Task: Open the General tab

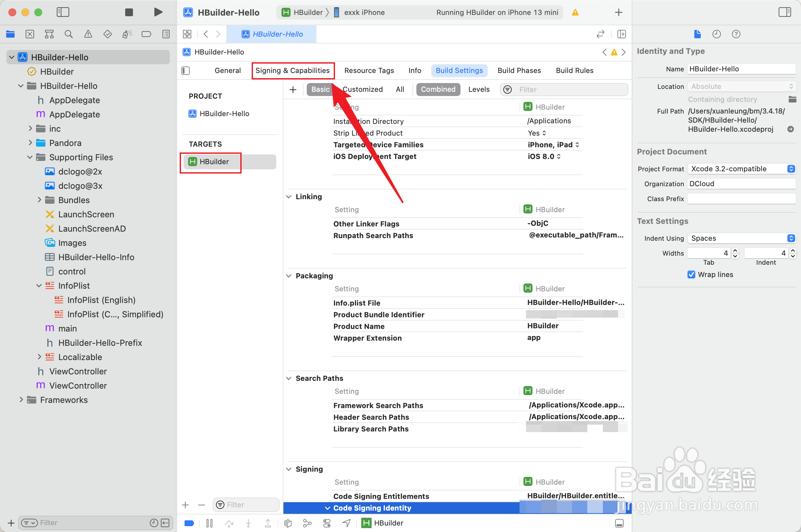Action: pyautogui.click(x=228, y=71)
